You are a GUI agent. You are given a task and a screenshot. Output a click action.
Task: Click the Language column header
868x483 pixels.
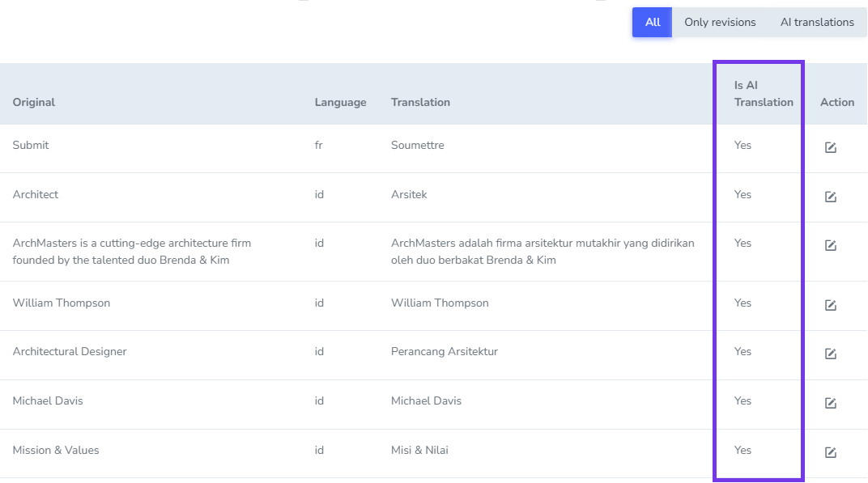pos(340,102)
